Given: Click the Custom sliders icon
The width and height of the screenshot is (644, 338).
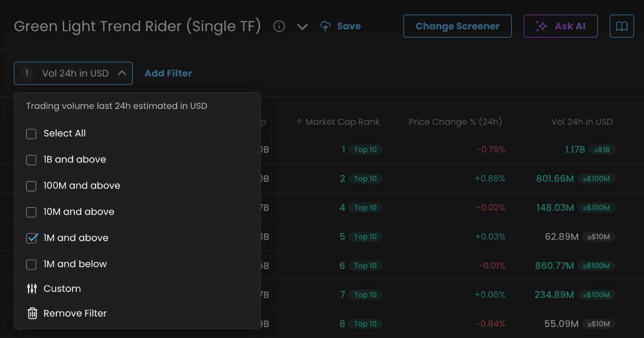Looking at the screenshot, I should coord(32,289).
